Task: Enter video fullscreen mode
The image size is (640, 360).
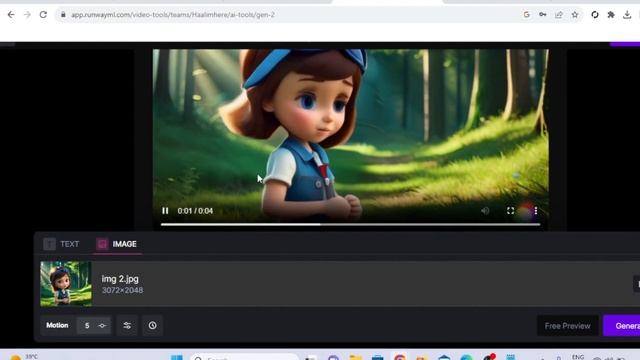Action: [510, 211]
